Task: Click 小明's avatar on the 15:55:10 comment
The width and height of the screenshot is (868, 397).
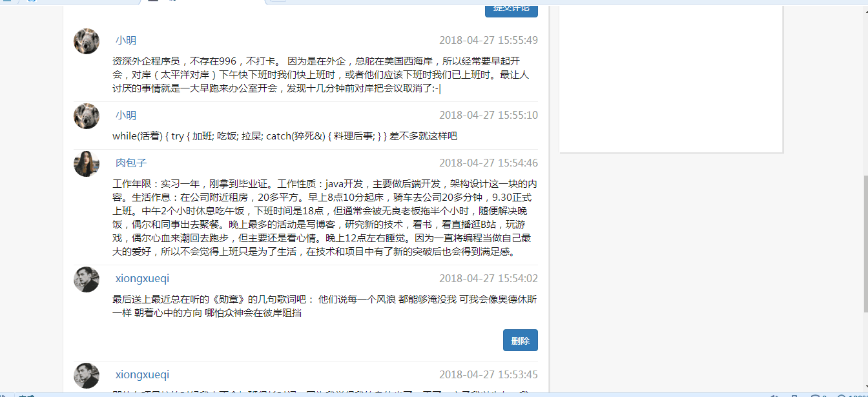Action: (x=87, y=116)
